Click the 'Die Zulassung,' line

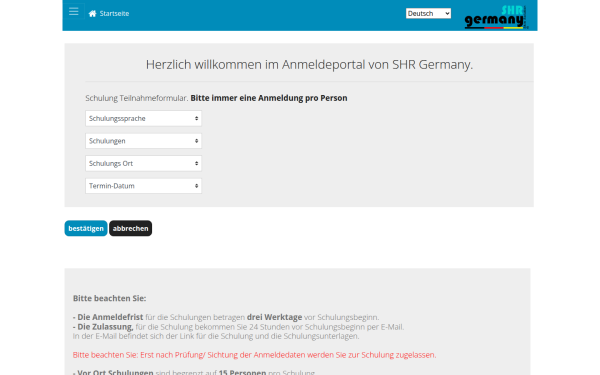(238, 327)
